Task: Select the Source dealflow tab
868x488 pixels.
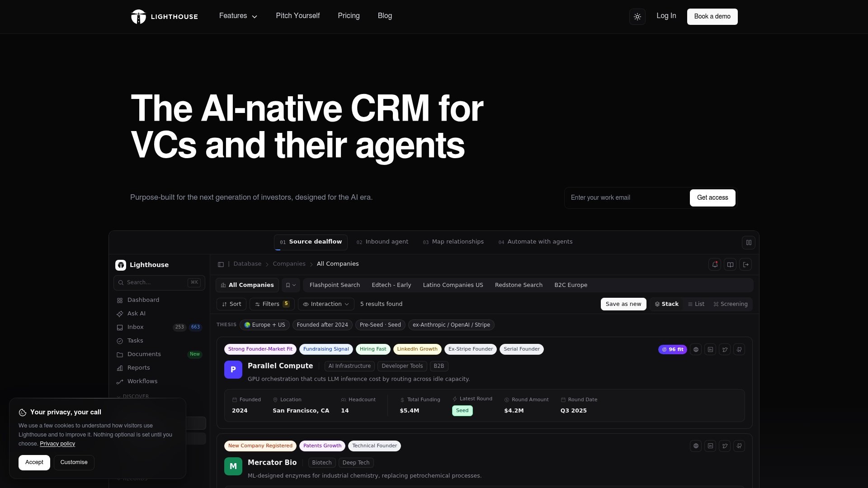Action: (311, 242)
